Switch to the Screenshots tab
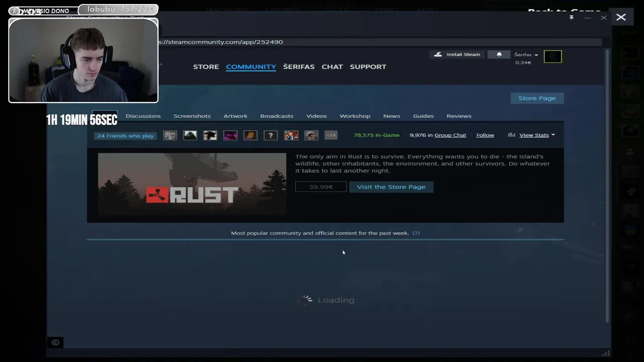The height and width of the screenshot is (362, 644). coord(192,116)
